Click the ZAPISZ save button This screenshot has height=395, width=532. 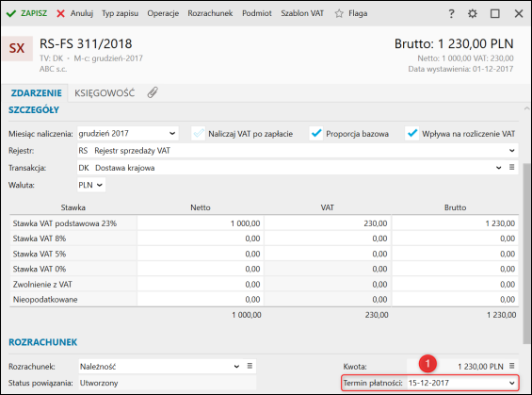(26, 13)
